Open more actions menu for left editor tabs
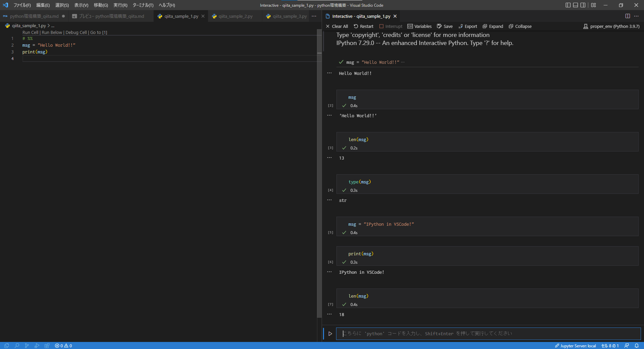 (314, 16)
